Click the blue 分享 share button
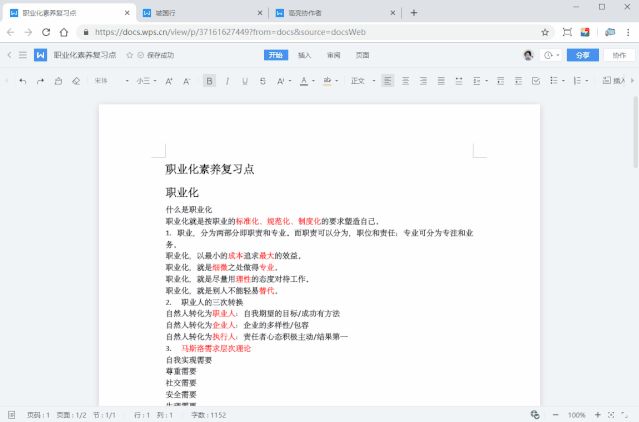 [583, 55]
